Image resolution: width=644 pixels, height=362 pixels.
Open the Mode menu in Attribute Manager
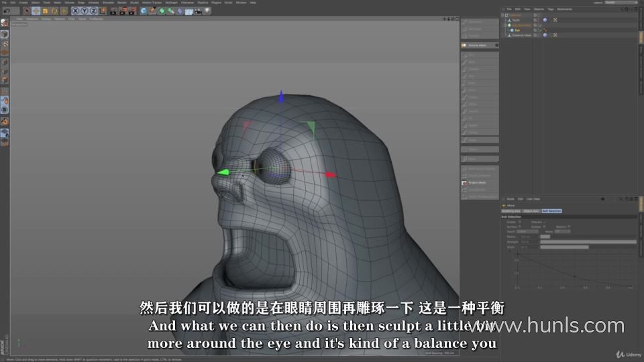click(x=510, y=199)
